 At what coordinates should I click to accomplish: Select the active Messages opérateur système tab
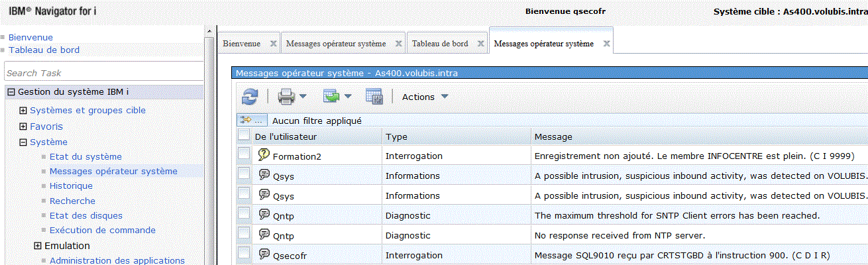(x=544, y=44)
